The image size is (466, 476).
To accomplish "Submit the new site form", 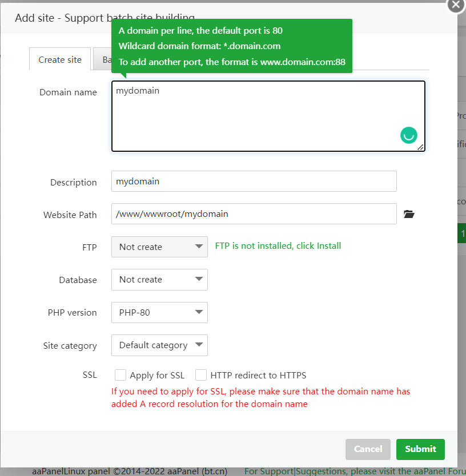I will (x=420, y=449).
